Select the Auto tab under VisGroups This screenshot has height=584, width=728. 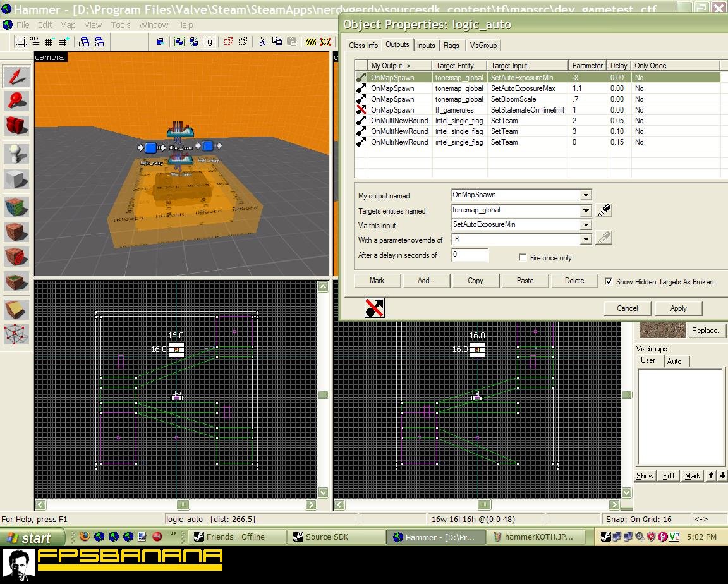(x=674, y=361)
